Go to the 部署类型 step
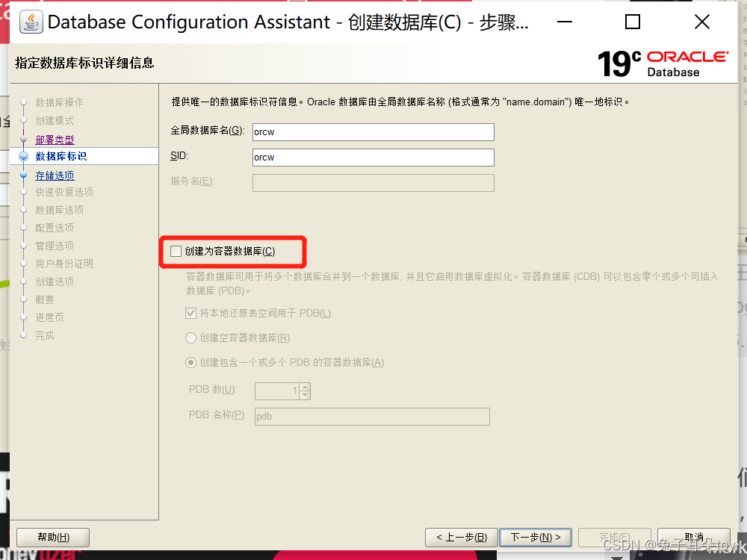 [55, 140]
